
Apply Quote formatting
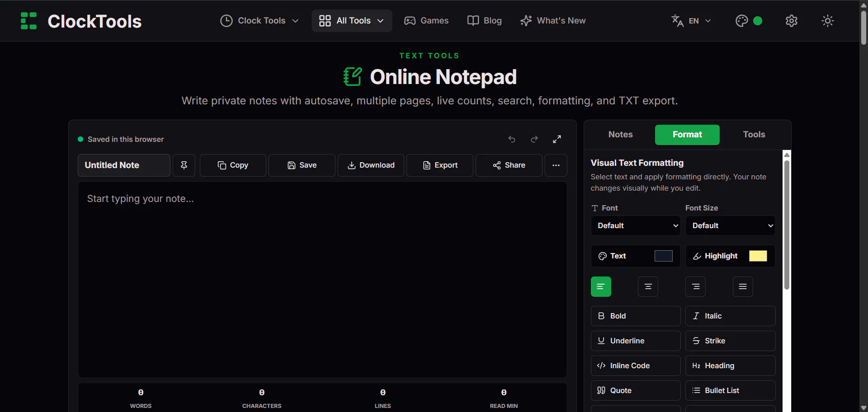[636, 391]
